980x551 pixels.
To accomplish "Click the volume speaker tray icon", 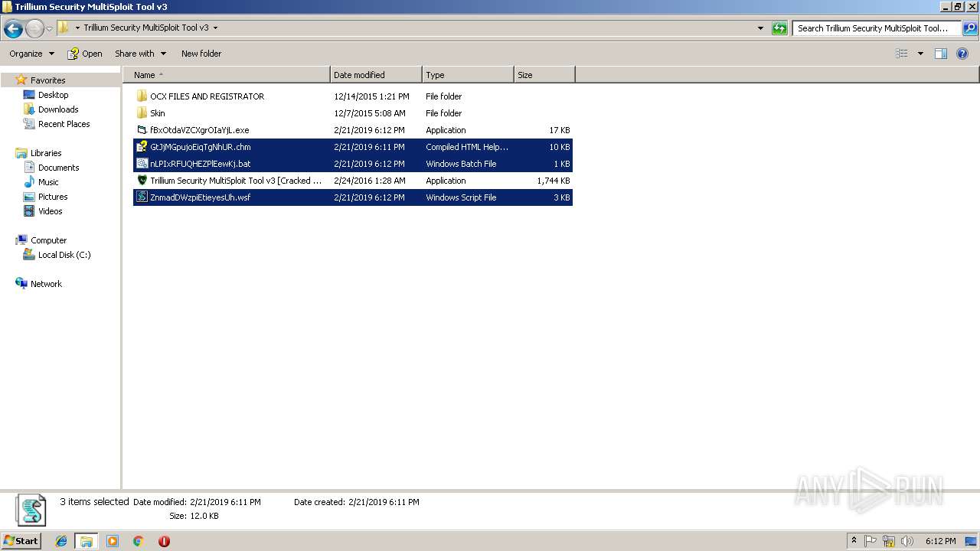I will click(x=907, y=541).
